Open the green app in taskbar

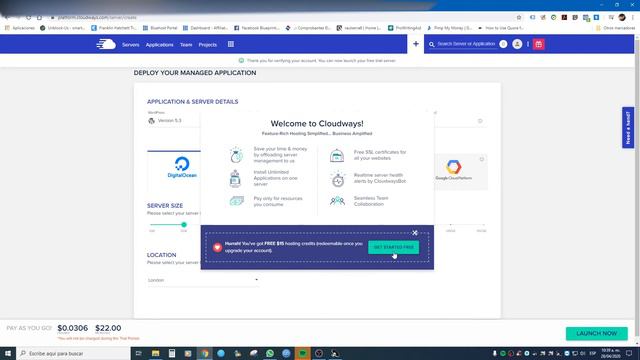coord(302,353)
